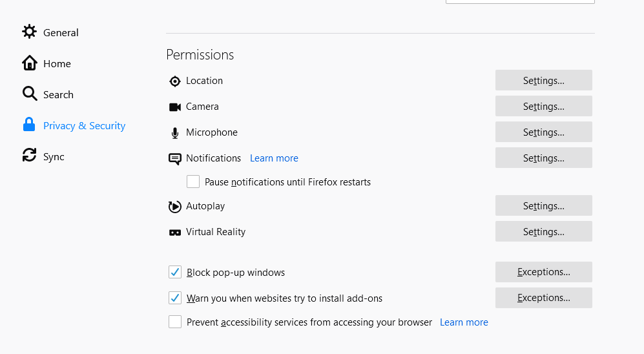Click the Home house icon
The width and height of the screenshot is (644, 354).
[29, 63]
